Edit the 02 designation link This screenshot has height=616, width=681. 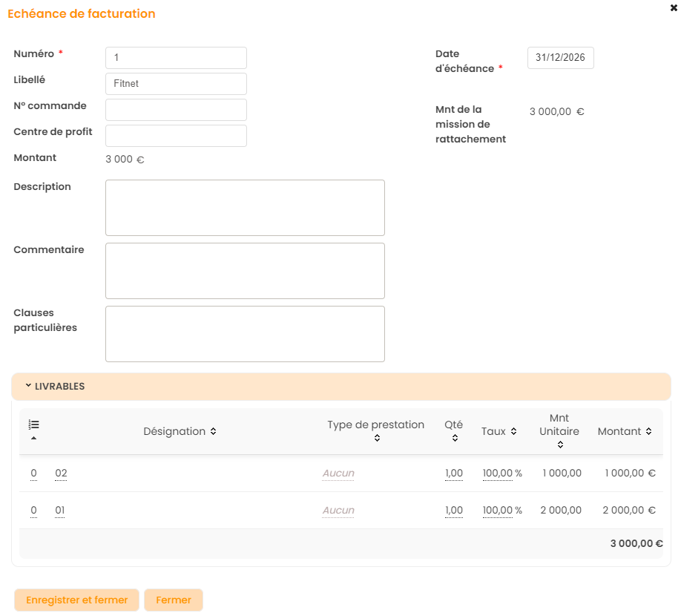pyautogui.click(x=61, y=474)
